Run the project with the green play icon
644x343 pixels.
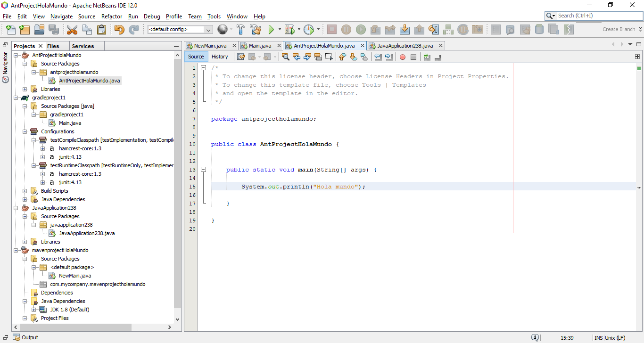pyautogui.click(x=273, y=29)
